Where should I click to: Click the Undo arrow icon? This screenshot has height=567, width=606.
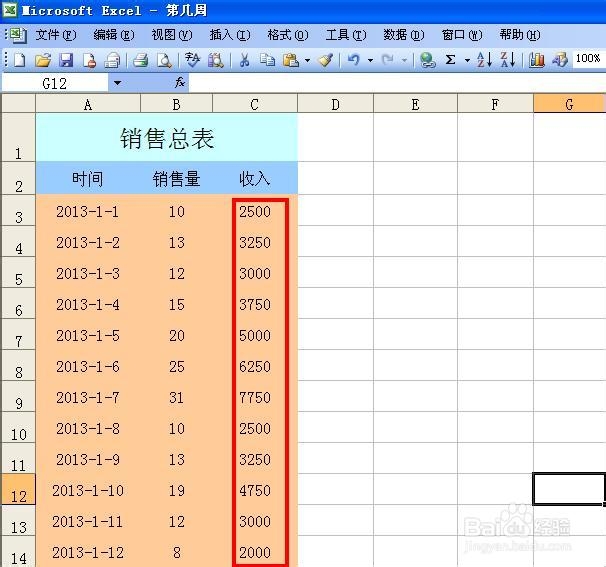click(354, 60)
